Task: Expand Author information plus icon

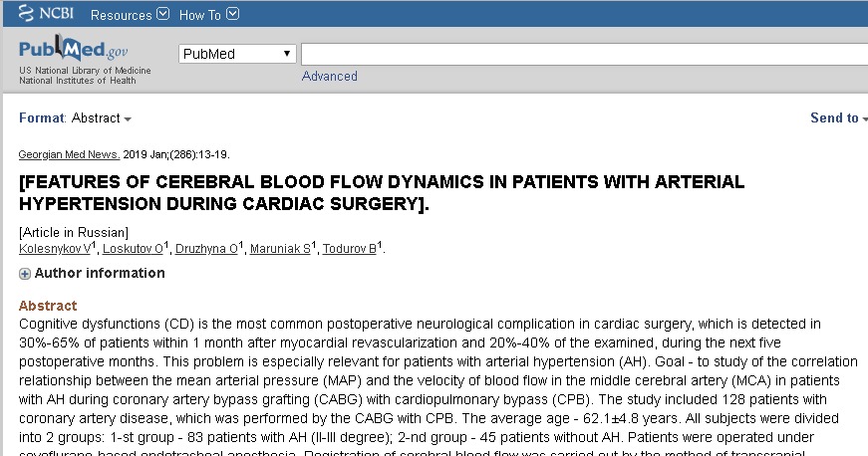Action: tap(24, 274)
